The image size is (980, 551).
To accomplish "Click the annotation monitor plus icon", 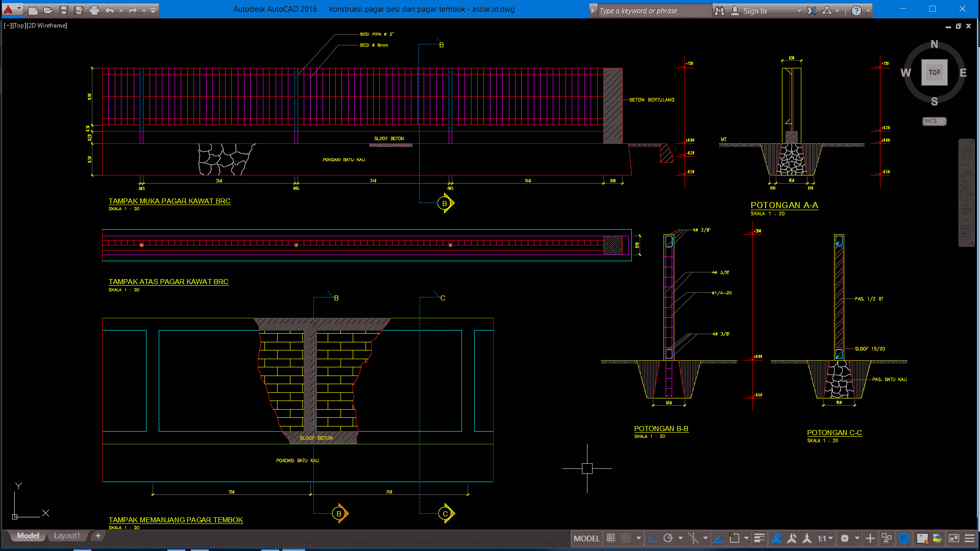I will coord(870,538).
